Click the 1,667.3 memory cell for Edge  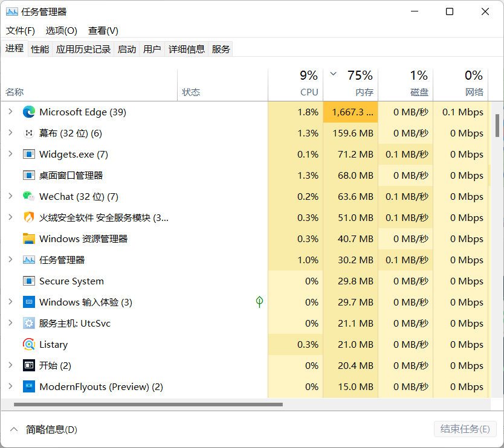click(351, 112)
